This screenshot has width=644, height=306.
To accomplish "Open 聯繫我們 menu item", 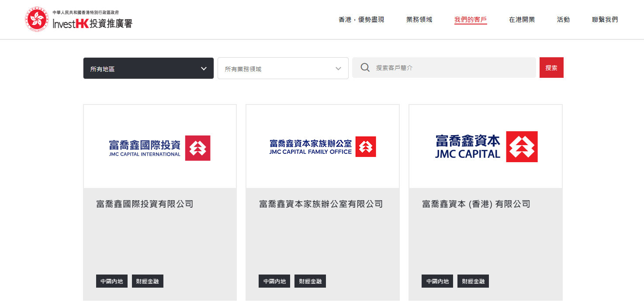I will click(605, 20).
